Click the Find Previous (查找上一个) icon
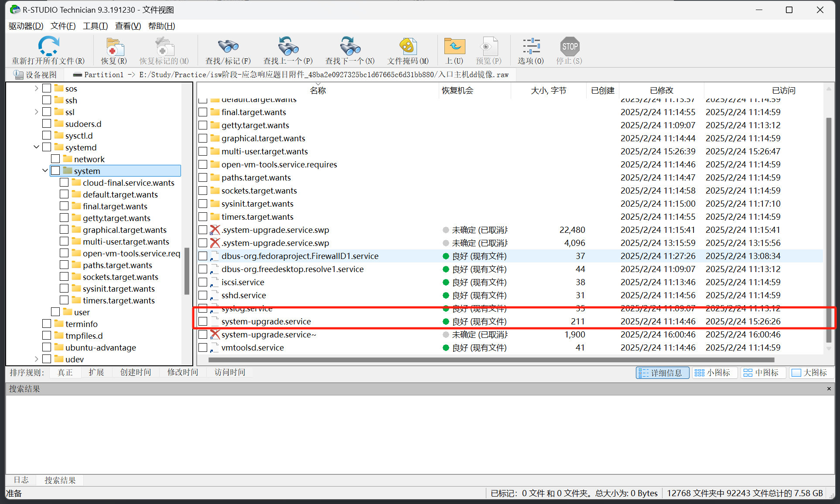The height and width of the screenshot is (504, 840). [288, 46]
